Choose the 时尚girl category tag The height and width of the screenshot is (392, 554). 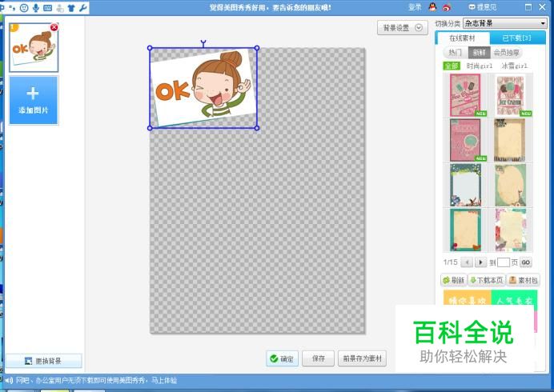coord(479,66)
